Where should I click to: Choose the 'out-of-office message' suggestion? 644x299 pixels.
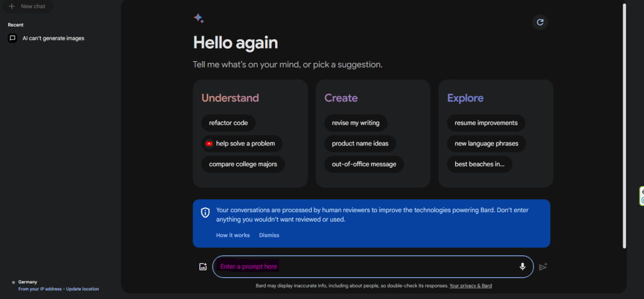(x=364, y=164)
